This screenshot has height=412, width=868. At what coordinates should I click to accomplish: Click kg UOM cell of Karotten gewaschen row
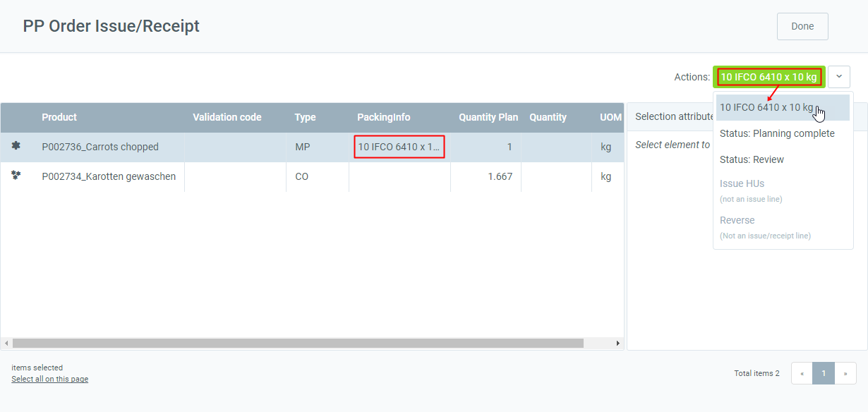click(x=607, y=176)
